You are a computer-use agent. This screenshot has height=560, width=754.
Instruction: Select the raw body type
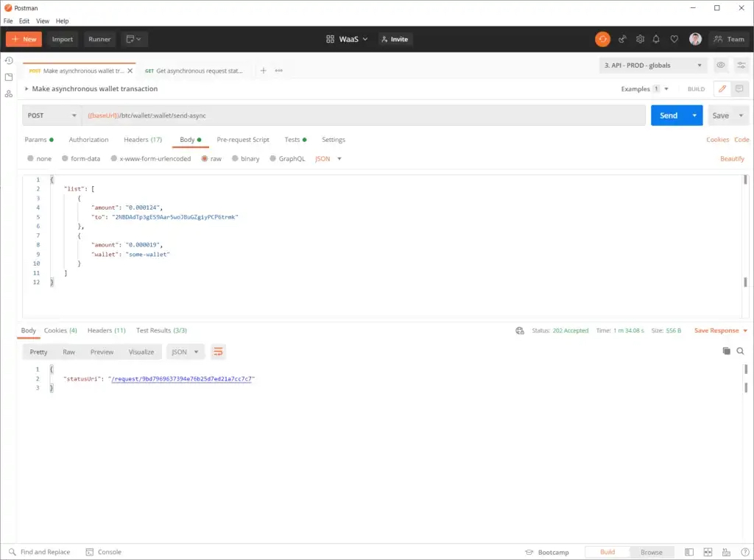(x=211, y=159)
